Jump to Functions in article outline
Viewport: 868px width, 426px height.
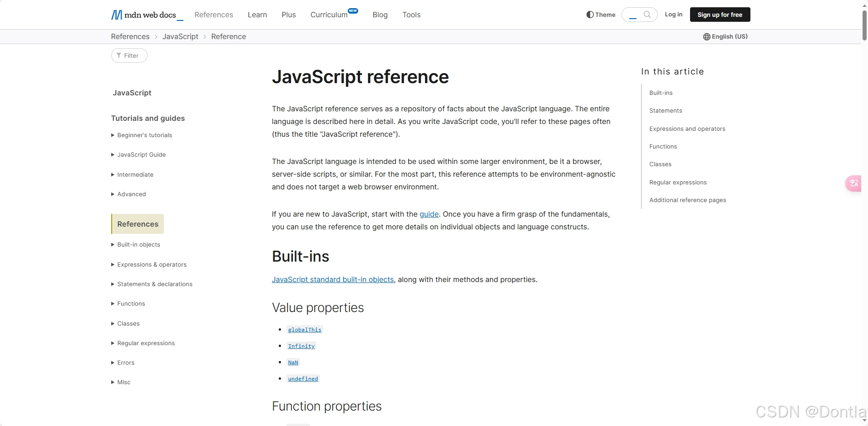[x=663, y=147]
